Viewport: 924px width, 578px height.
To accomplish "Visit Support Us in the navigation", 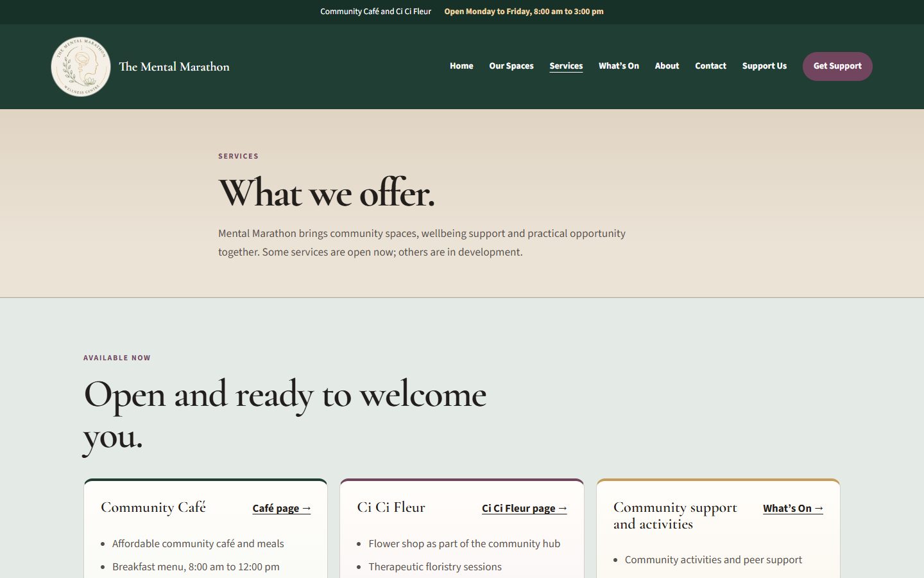I will (764, 66).
